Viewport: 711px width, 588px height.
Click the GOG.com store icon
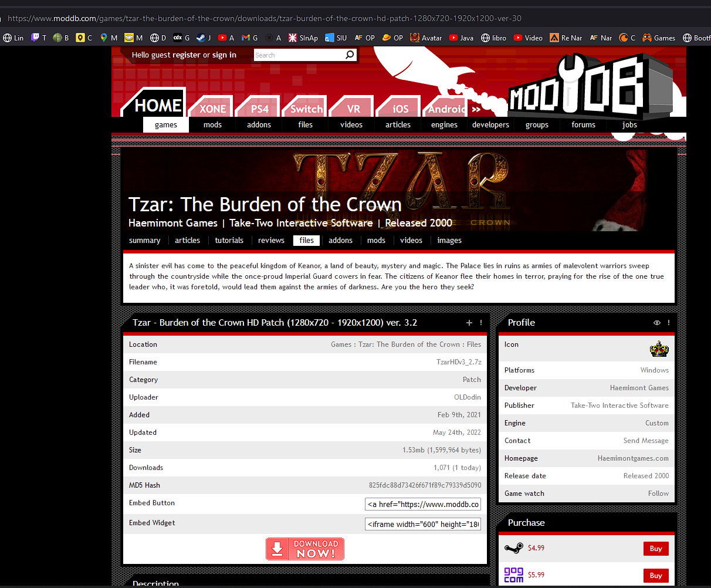(x=514, y=575)
